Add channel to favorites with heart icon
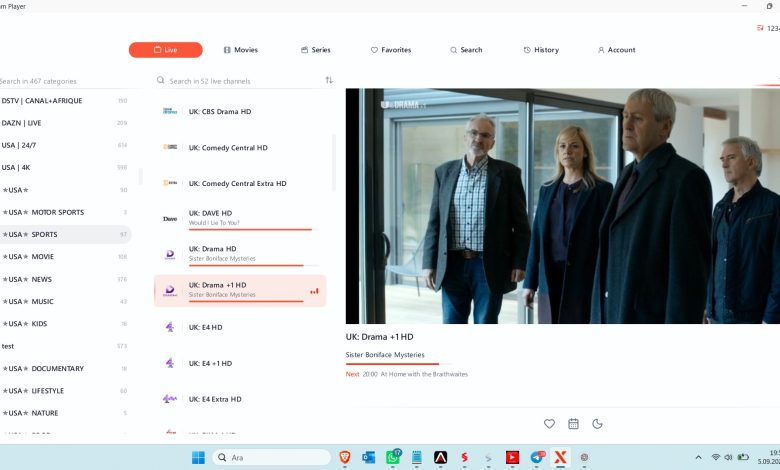The height and width of the screenshot is (470, 780). coord(549,424)
